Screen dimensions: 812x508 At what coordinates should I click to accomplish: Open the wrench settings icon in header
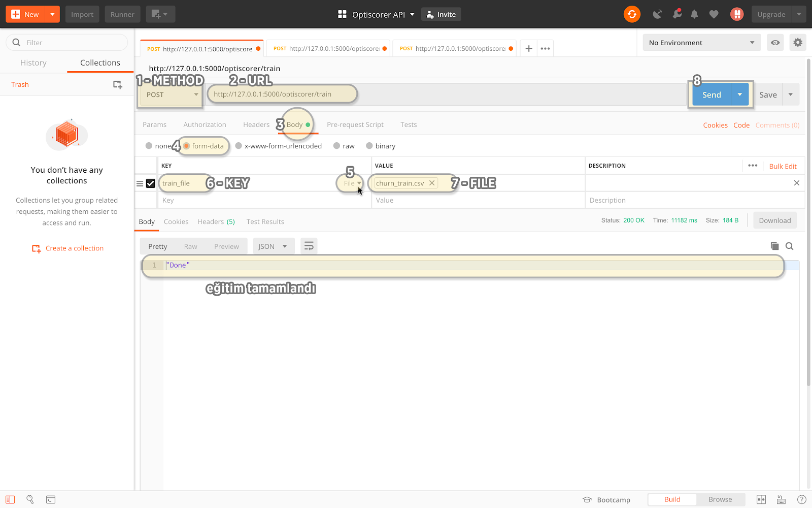(677, 14)
